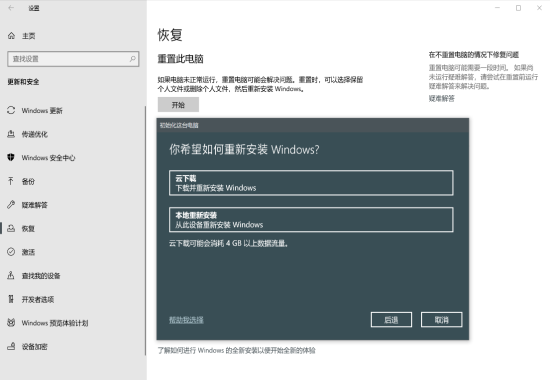Click the 后退 button in the dialog
This screenshot has width=550, height=380.
pos(391,320)
